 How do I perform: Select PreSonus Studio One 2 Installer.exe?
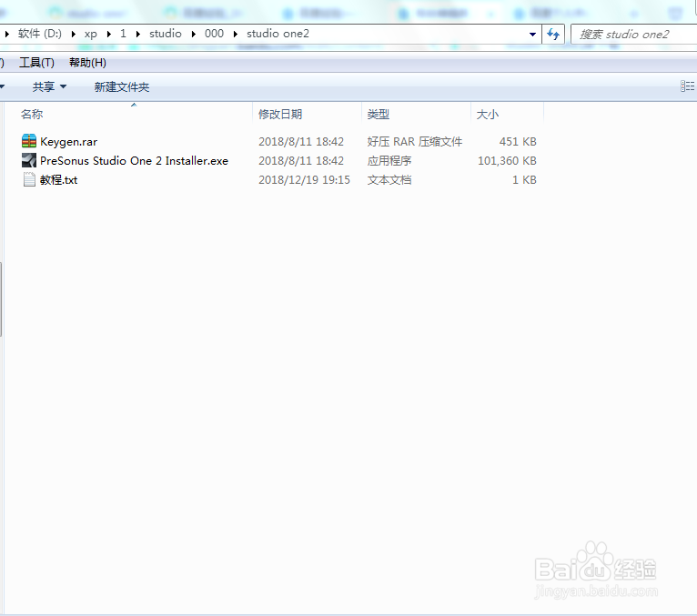tap(134, 161)
